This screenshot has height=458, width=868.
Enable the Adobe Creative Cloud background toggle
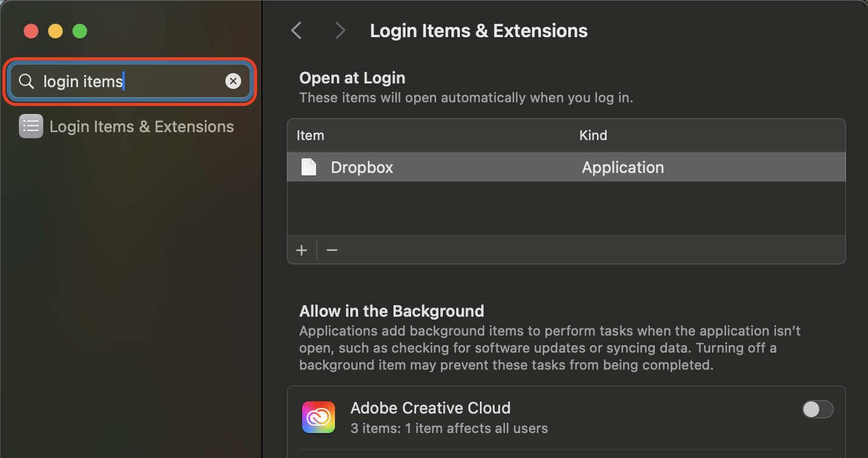[x=818, y=409]
